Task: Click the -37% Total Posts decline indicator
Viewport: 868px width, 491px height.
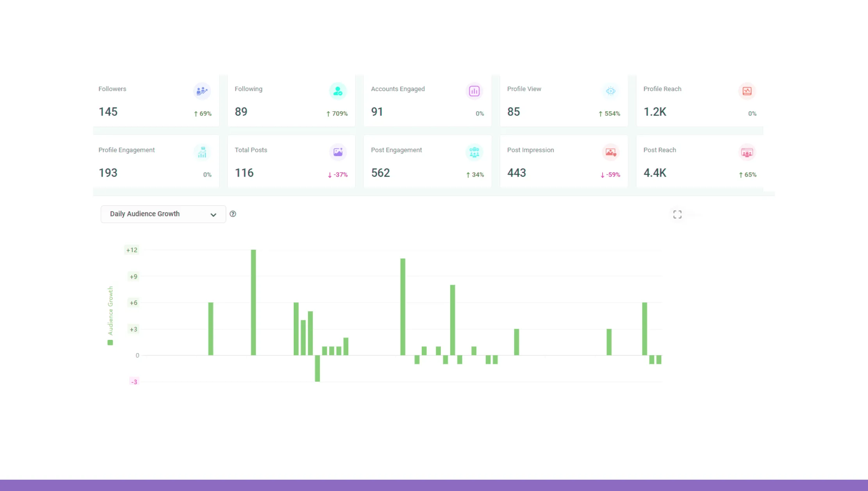Action: (x=337, y=175)
